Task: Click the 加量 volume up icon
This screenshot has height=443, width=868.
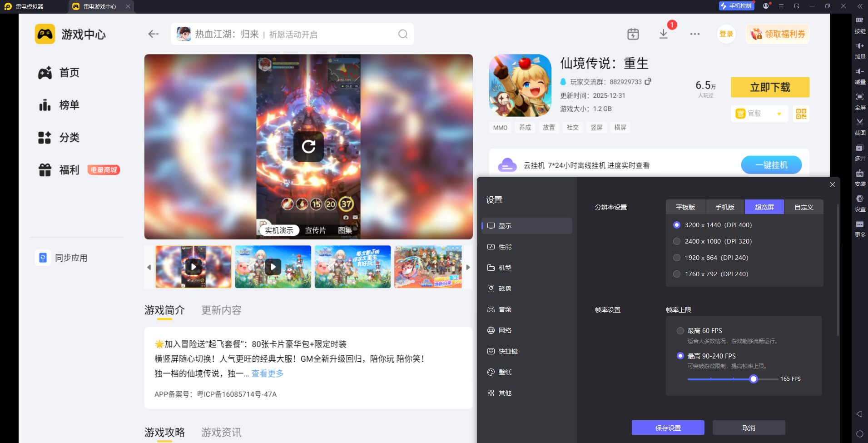Action: point(860,46)
